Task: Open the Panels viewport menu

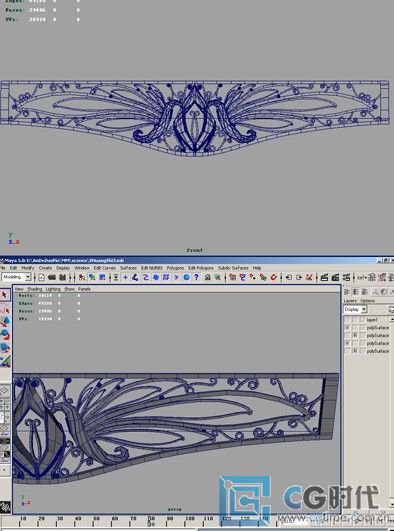Action: (84, 289)
